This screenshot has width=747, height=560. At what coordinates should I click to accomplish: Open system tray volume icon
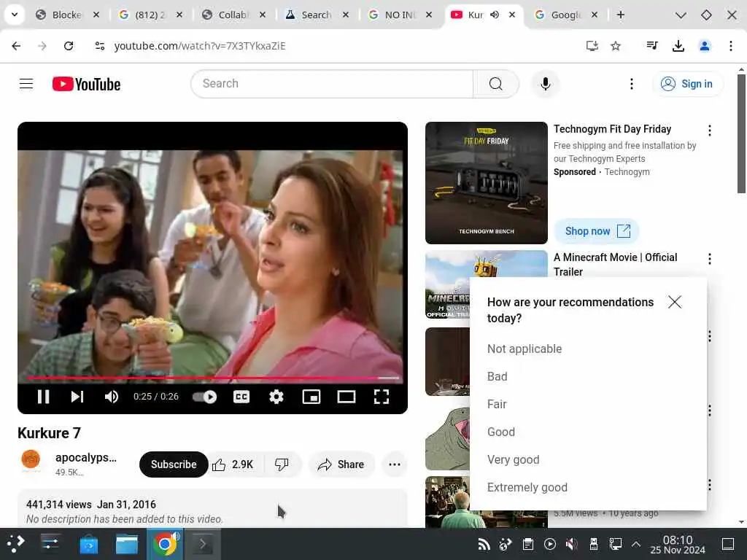coord(571,544)
